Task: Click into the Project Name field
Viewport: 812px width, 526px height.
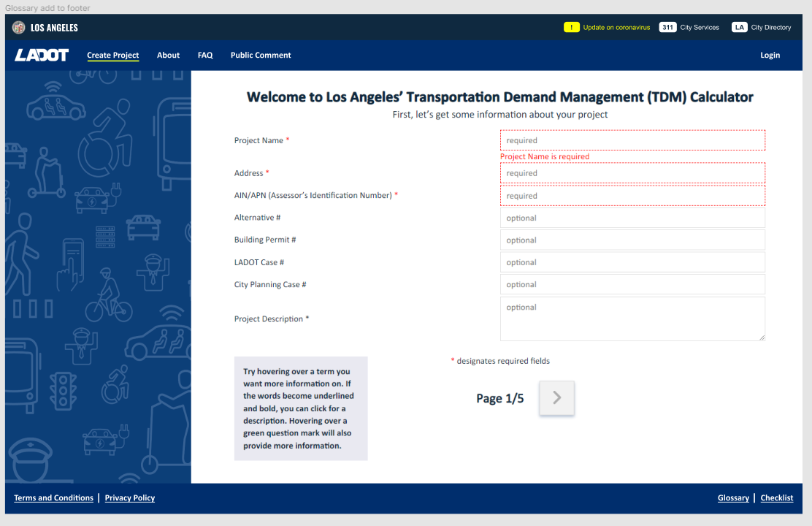Action: (x=632, y=140)
